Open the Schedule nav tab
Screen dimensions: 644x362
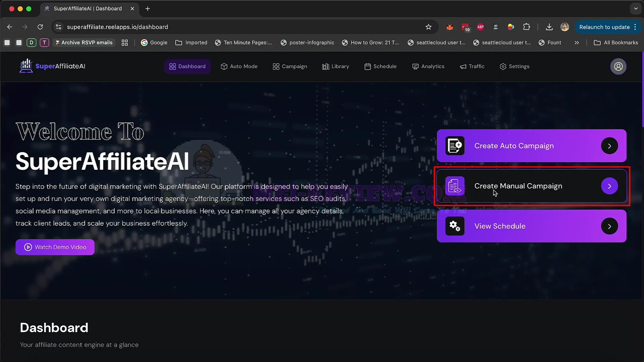click(380, 66)
